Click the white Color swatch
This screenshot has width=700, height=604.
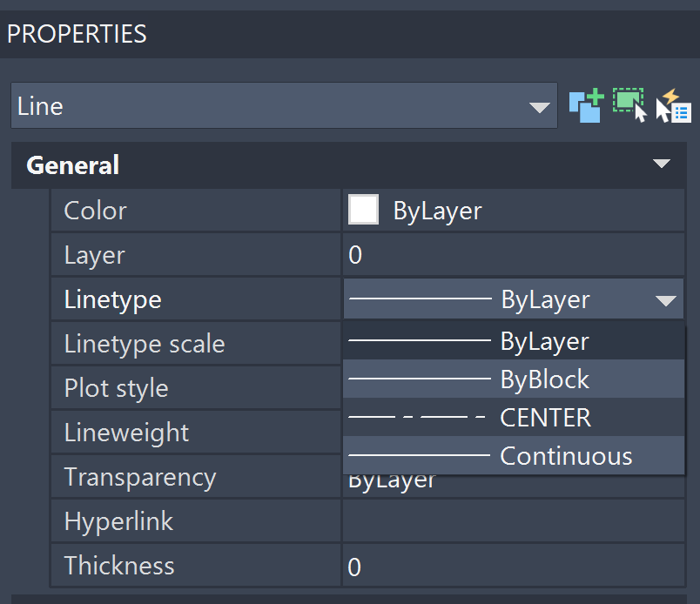[363, 210]
